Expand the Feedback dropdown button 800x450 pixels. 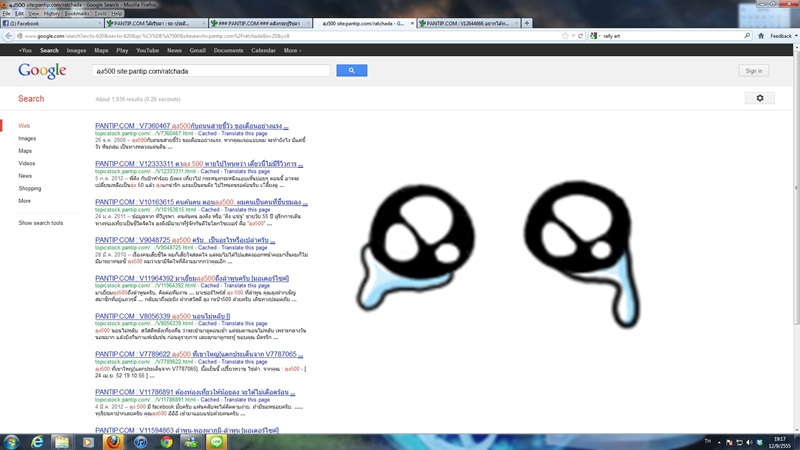783,36
